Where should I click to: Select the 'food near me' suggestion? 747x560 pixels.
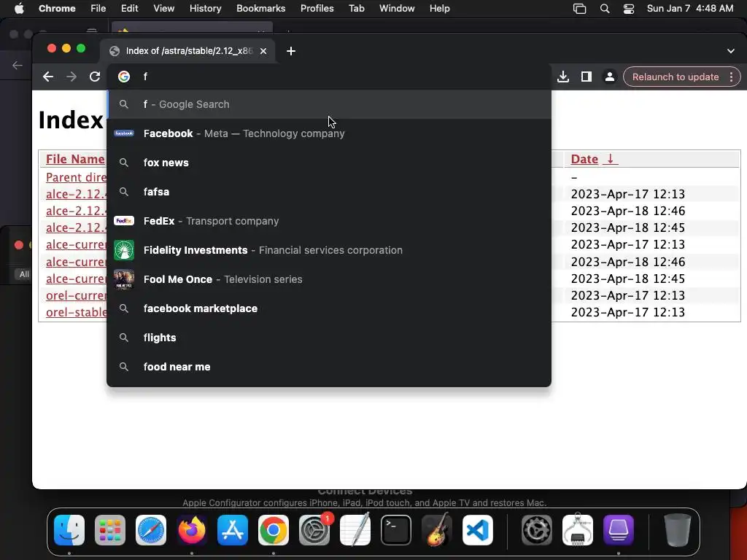pos(329,367)
